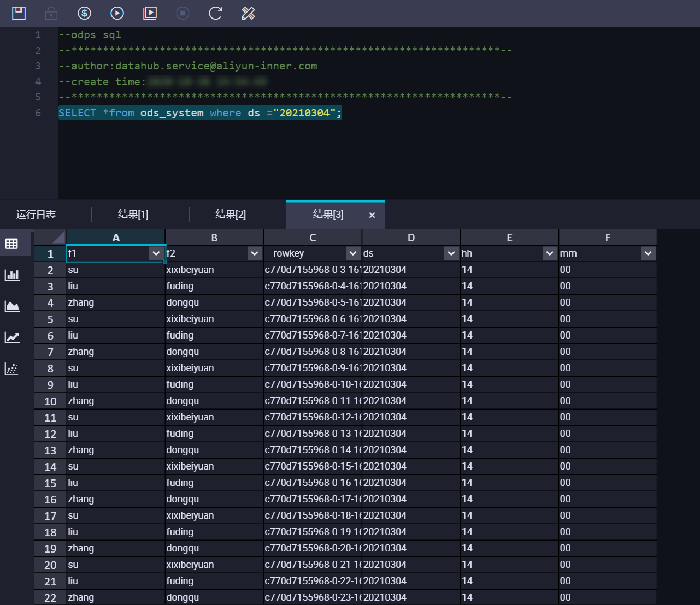Open the f2 column filter dropdown

coord(254,253)
